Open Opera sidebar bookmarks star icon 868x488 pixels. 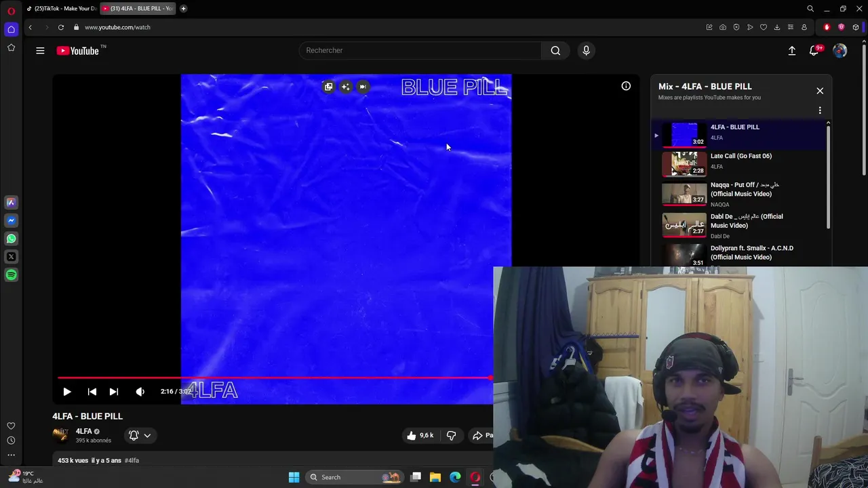(x=11, y=47)
